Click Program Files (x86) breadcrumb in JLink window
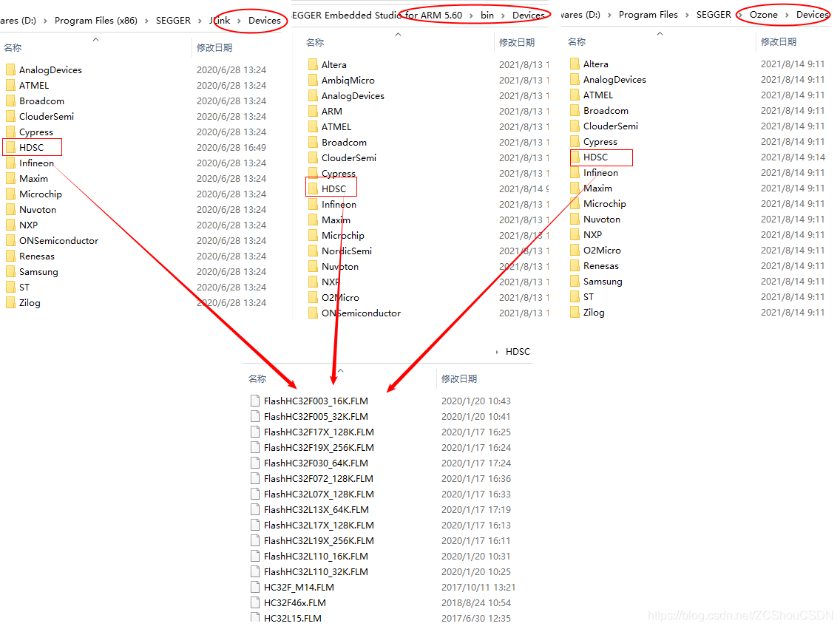 tap(96, 21)
